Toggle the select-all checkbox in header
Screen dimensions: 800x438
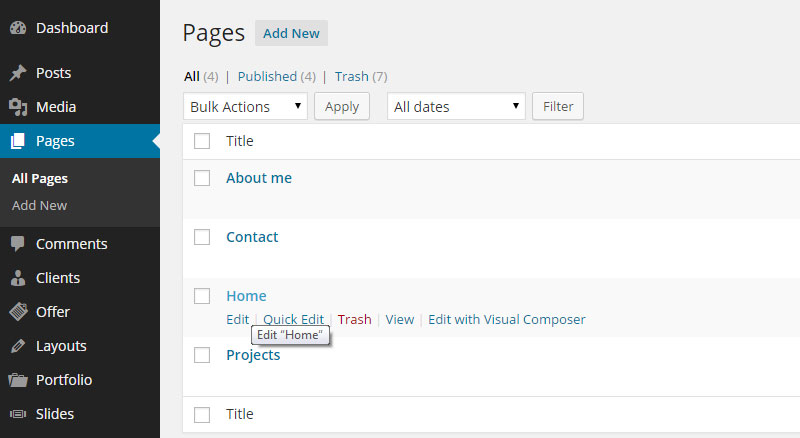tap(202, 141)
